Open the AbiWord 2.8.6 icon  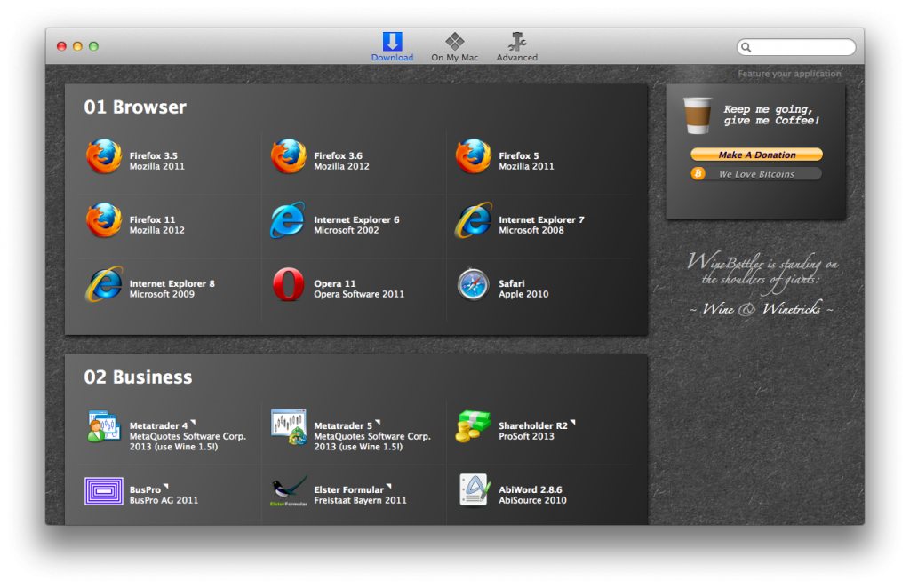point(473,491)
